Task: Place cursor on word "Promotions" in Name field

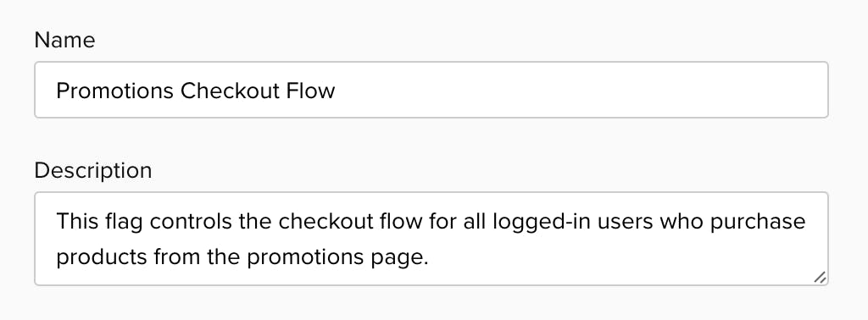Action: tap(115, 91)
